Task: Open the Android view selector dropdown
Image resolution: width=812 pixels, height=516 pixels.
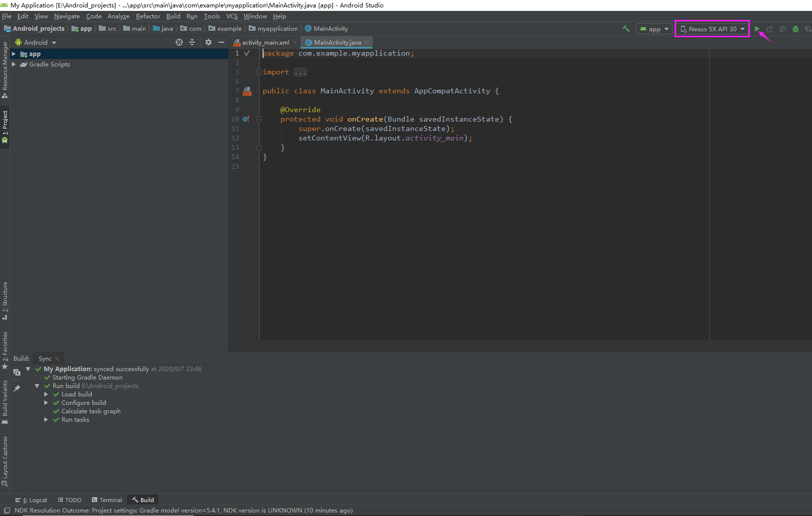Action: [x=36, y=43]
